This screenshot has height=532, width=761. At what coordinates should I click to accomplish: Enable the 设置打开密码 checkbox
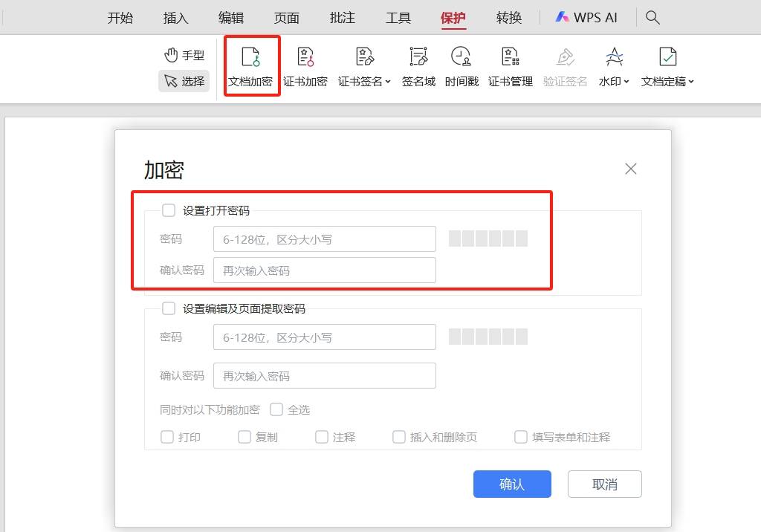click(x=169, y=210)
